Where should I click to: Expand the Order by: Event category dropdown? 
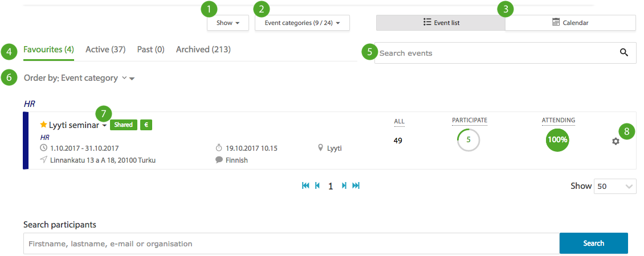tap(79, 78)
